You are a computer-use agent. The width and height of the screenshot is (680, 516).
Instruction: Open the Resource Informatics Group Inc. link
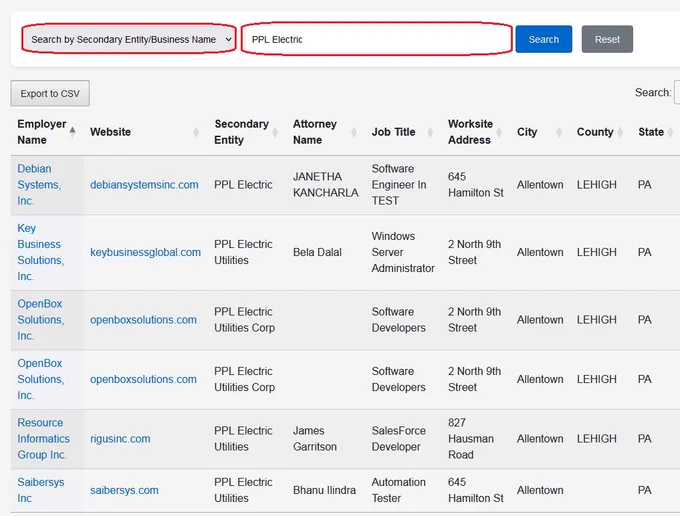coord(43,439)
